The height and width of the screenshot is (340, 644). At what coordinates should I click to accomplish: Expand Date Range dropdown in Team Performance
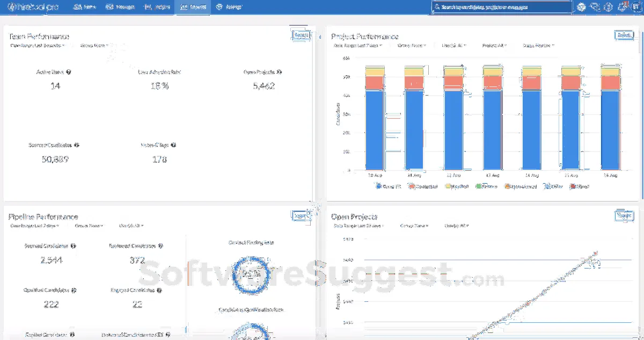pos(38,46)
